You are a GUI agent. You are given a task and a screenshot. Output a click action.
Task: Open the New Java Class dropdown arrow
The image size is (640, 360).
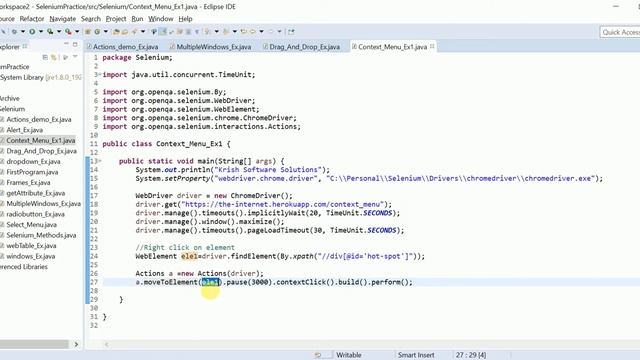click(106, 31)
